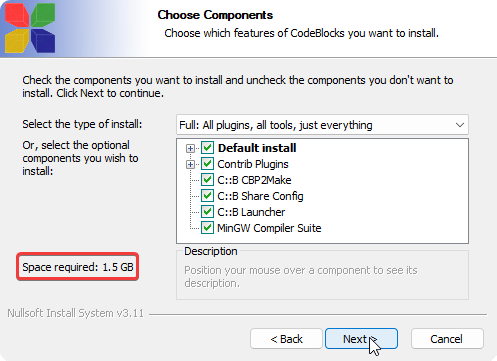Toggle the C::B Share Config checkbox
This screenshot has width=497, height=361.
click(x=207, y=196)
